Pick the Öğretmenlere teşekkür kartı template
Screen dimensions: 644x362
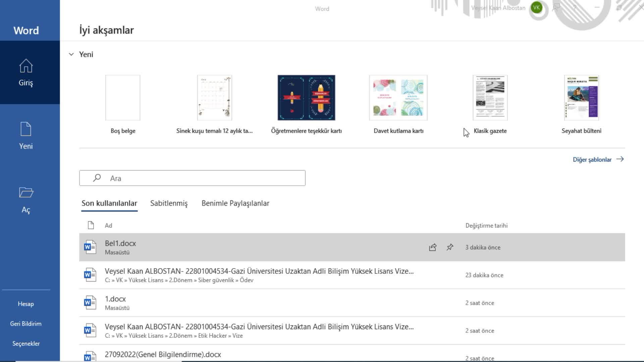tap(306, 105)
